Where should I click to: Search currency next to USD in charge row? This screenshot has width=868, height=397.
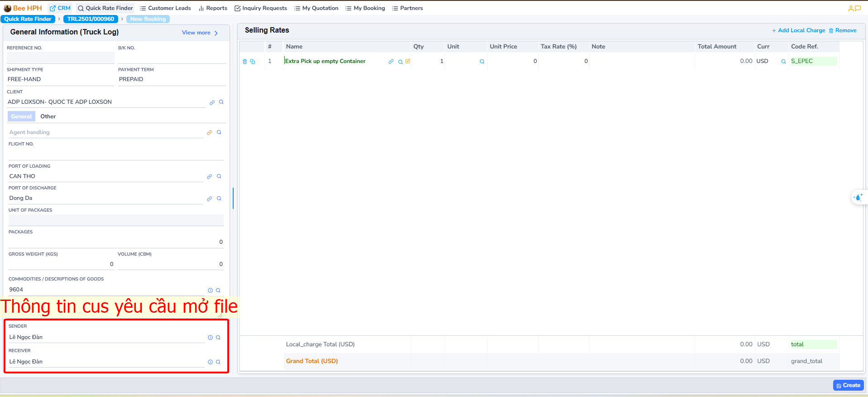(x=783, y=62)
